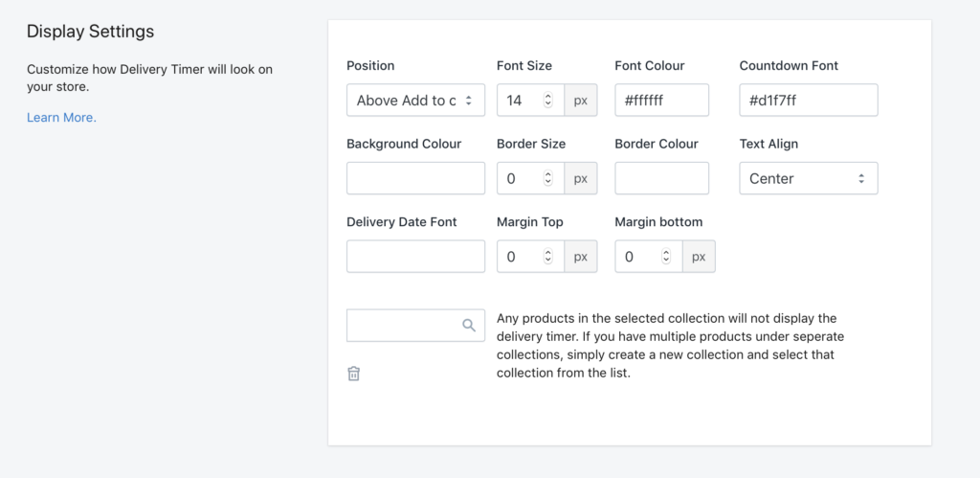980x478 pixels.
Task: Click the Delivery Date Font field
Action: click(415, 257)
